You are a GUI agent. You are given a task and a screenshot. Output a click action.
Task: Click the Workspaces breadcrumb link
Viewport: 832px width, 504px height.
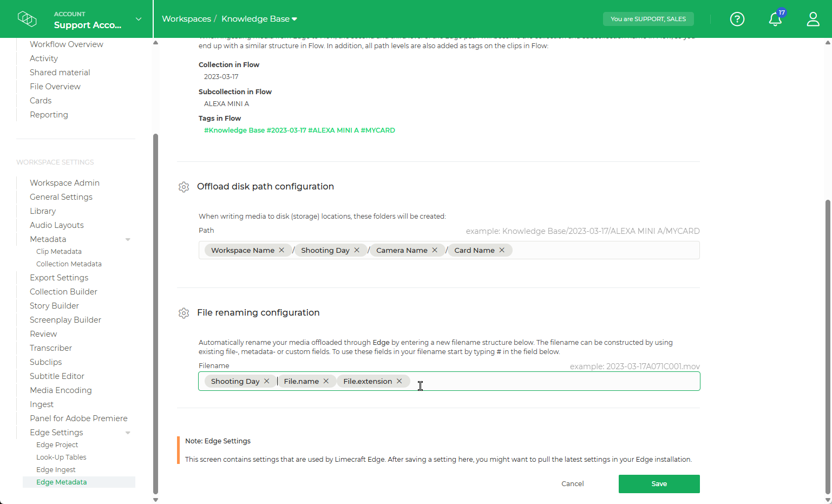point(186,18)
